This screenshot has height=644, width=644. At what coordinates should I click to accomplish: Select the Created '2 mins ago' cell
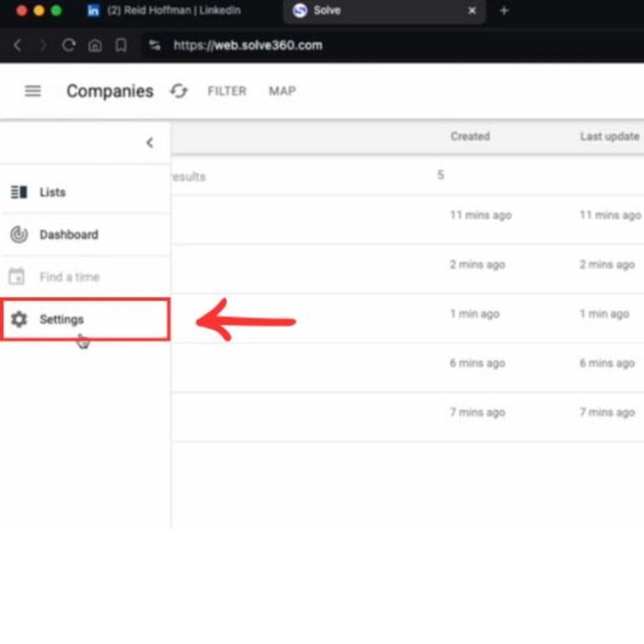[x=477, y=264]
